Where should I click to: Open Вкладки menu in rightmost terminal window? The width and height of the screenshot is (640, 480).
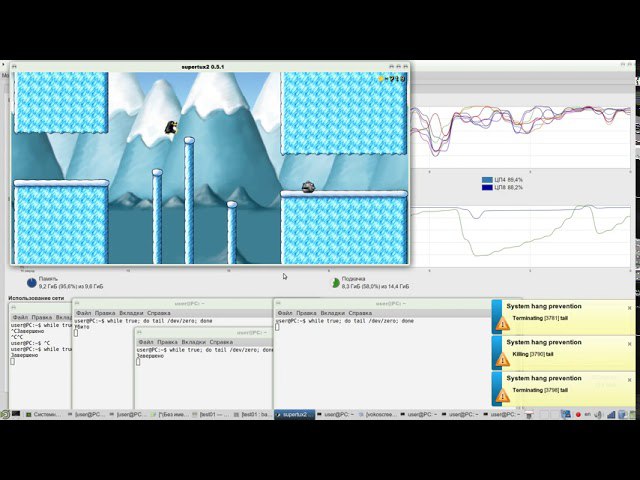tap(332, 313)
